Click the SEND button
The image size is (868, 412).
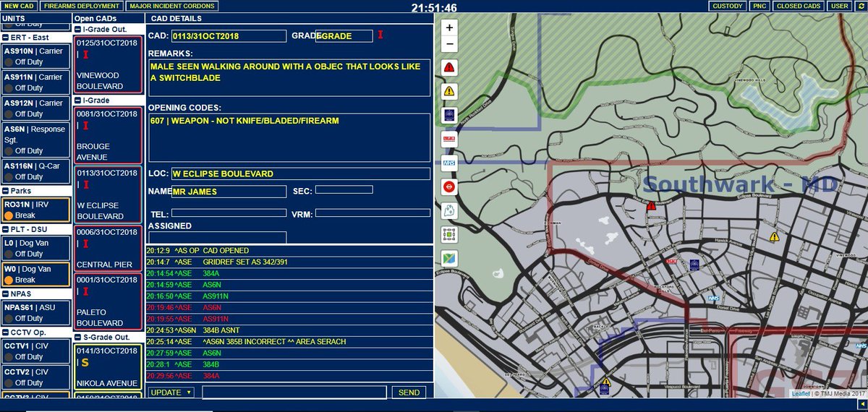(409, 392)
